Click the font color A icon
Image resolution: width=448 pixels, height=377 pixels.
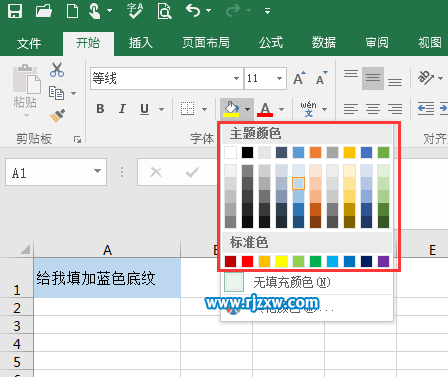(265, 109)
